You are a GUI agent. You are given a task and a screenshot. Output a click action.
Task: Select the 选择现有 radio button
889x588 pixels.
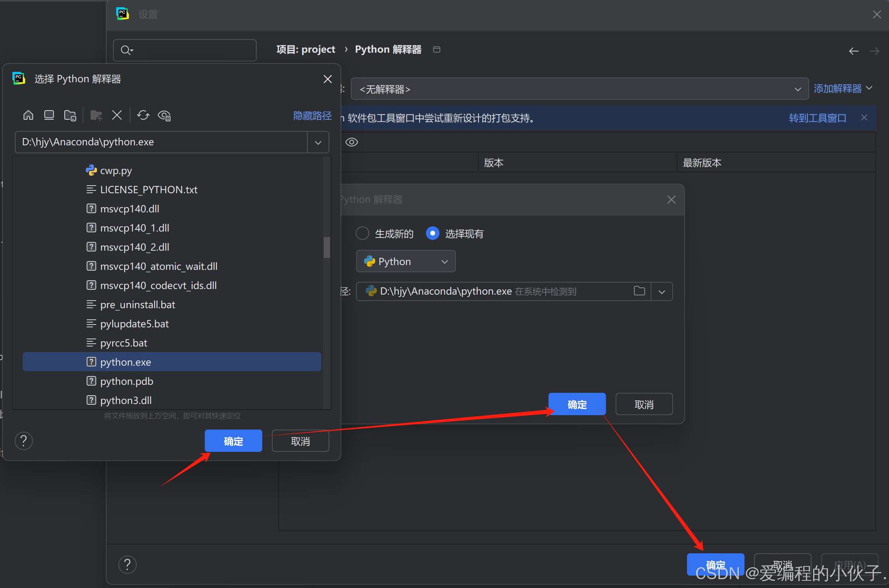pos(433,233)
